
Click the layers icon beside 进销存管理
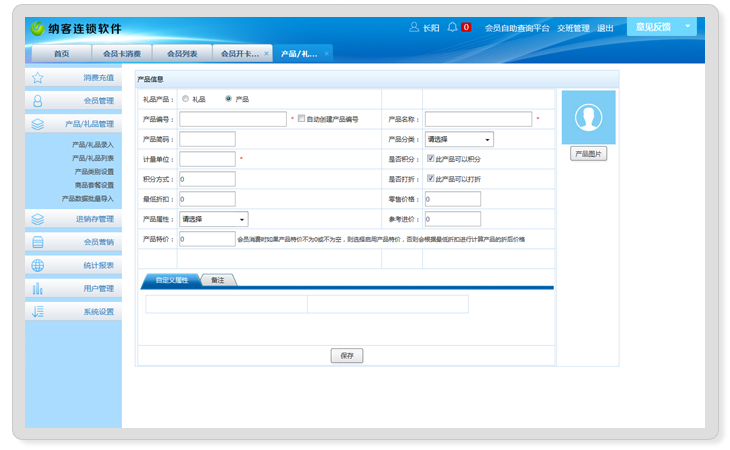point(38,219)
